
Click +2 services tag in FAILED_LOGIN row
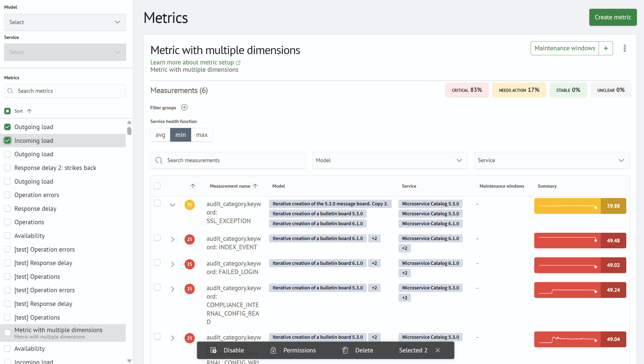[x=404, y=273]
